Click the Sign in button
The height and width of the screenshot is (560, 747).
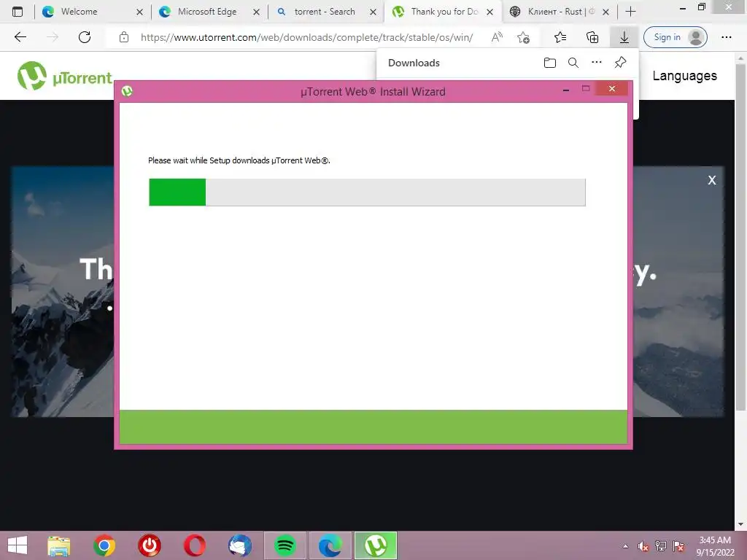pos(675,37)
